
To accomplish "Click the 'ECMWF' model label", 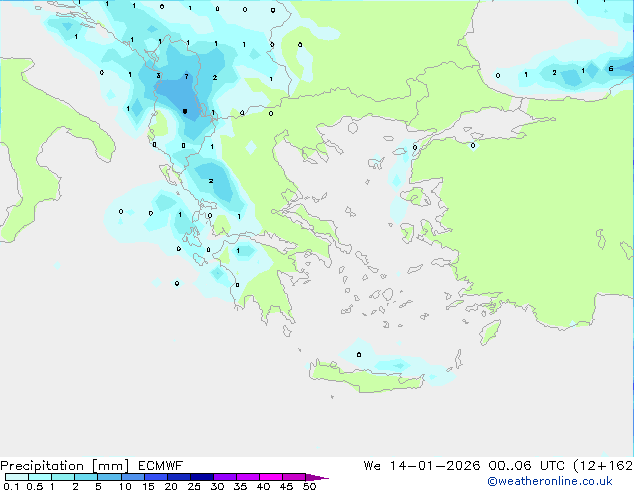I will 161,466.
